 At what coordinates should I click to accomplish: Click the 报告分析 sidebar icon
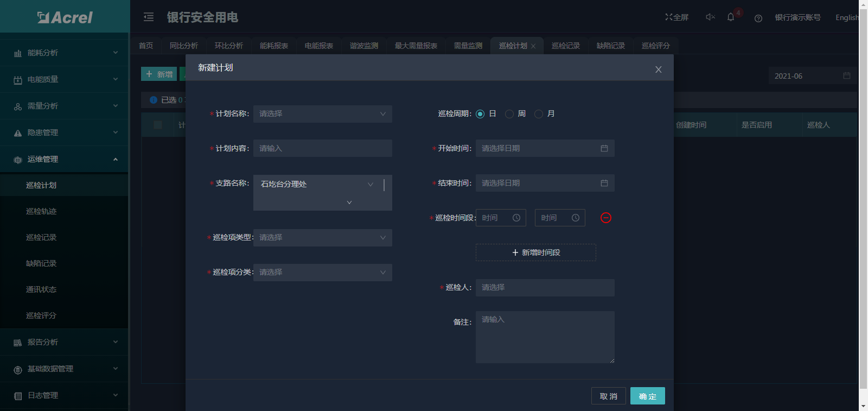point(18,343)
